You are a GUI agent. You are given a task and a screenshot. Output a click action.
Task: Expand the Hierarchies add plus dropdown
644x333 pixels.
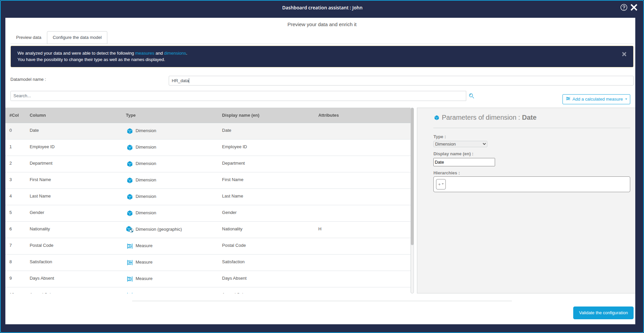441,184
